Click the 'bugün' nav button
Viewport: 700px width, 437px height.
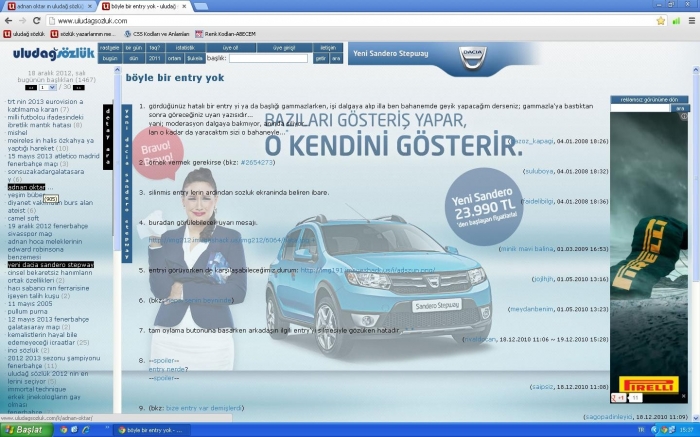click(109, 58)
